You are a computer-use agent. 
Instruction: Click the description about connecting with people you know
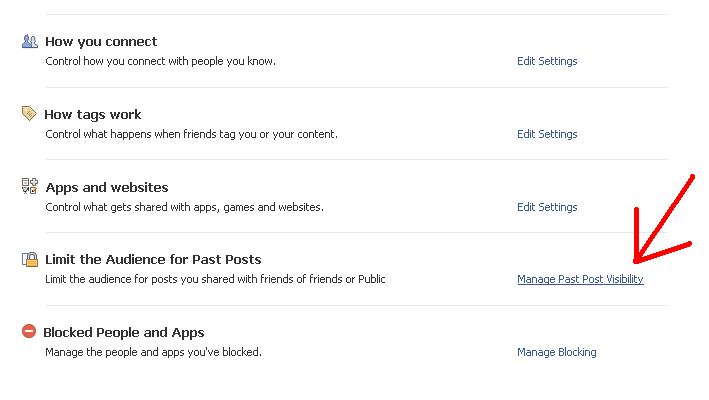click(x=161, y=61)
